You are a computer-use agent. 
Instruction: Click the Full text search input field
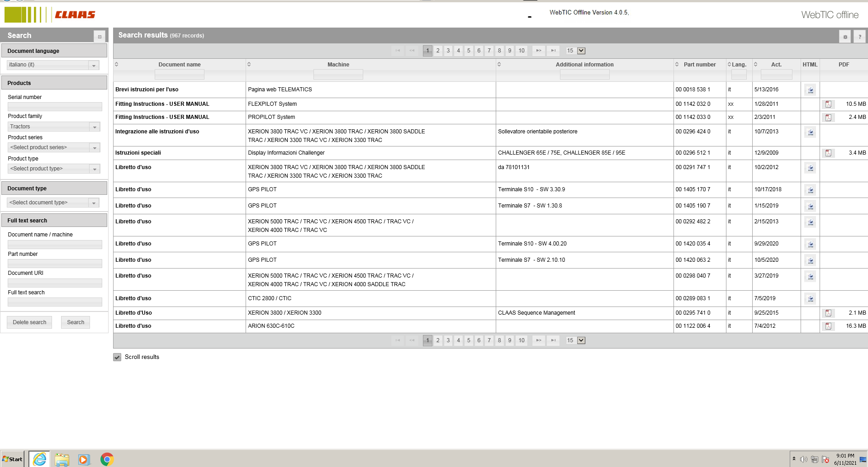(x=55, y=302)
